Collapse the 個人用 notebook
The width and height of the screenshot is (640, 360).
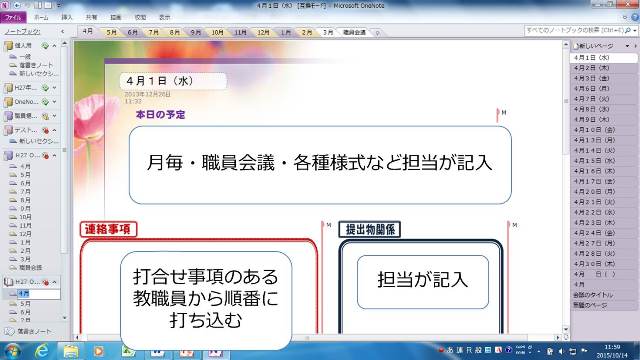(x=54, y=46)
